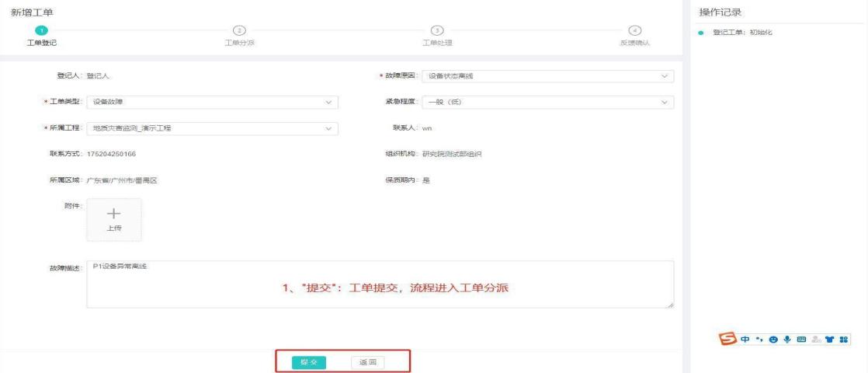
Task: Select step 2 工单分派 in progress bar
Action: tap(239, 30)
